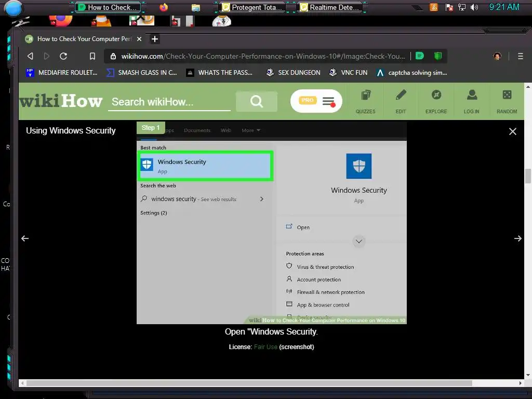
Task: Click the Search wikiHow input field
Action: [x=169, y=102]
